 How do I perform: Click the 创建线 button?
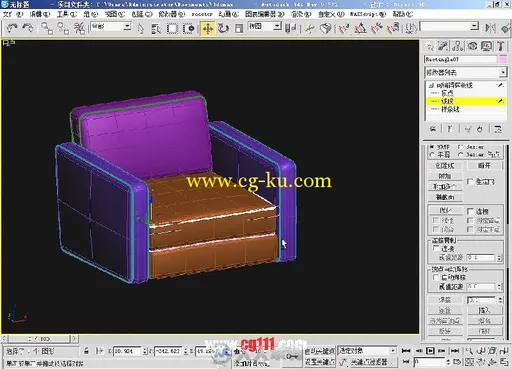(x=445, y=166)
